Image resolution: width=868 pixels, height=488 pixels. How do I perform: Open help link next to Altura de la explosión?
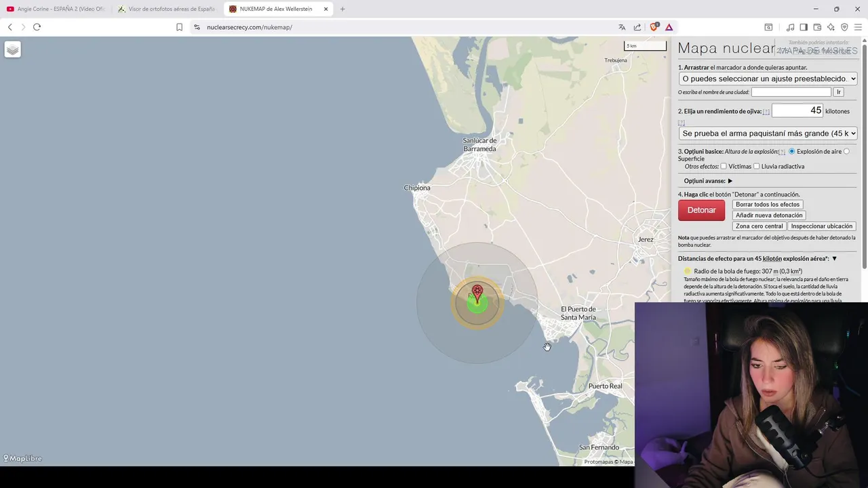coord(782,152)
